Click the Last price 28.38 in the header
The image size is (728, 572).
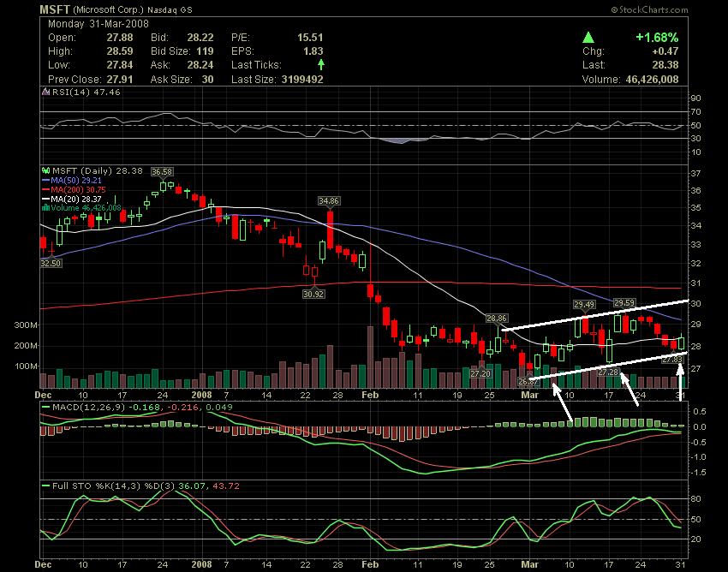(x=665, y=65)
